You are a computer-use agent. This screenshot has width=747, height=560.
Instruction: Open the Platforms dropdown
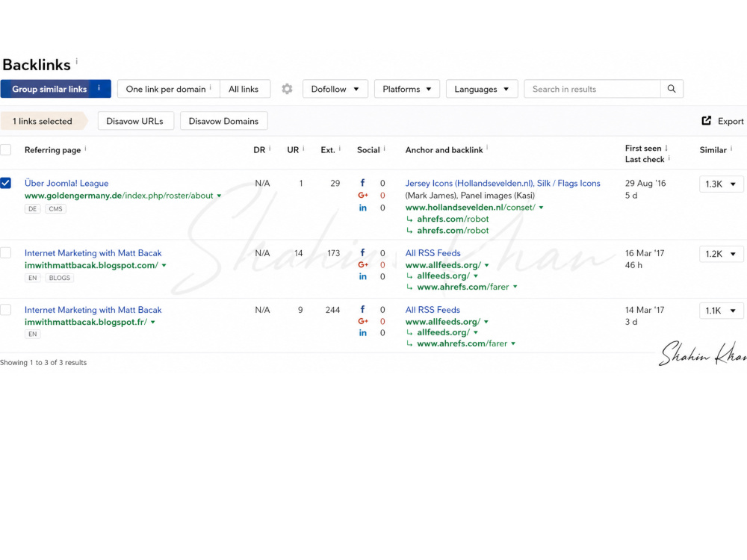pyautogui.click(x=407, y=89)
